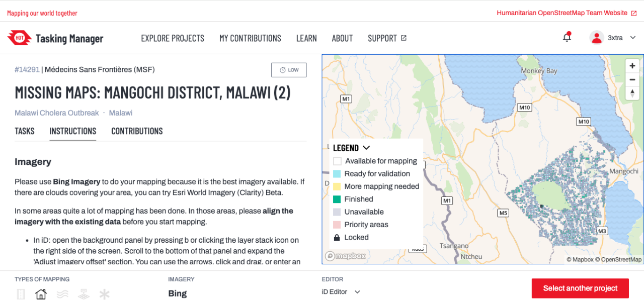Open Explore Projects in navigation
This screenshot has width=644, height=303.
[173, 38]
